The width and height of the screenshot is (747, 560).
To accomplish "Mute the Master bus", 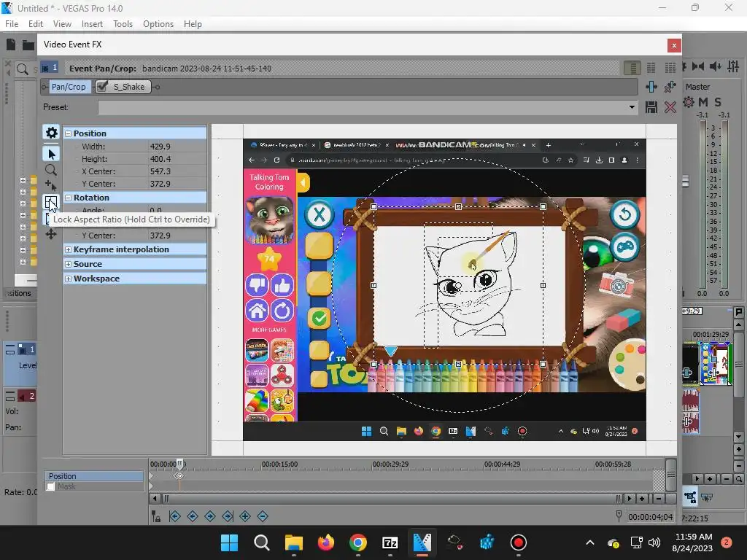I will click(x=703, y=102).
